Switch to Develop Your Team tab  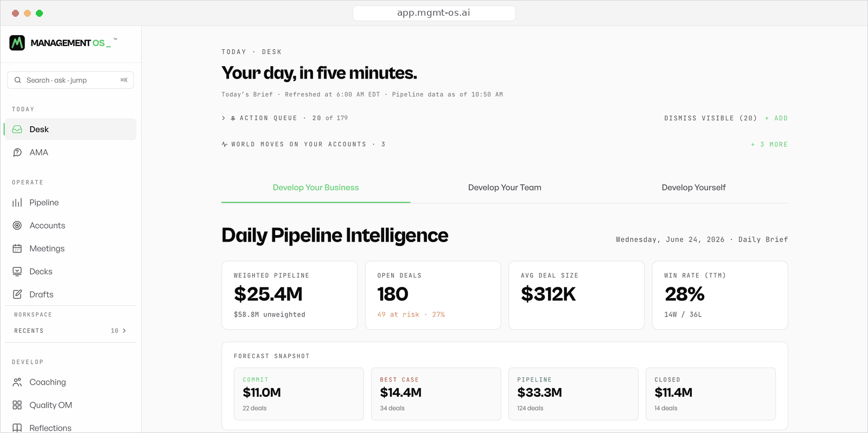coord(505,188)
